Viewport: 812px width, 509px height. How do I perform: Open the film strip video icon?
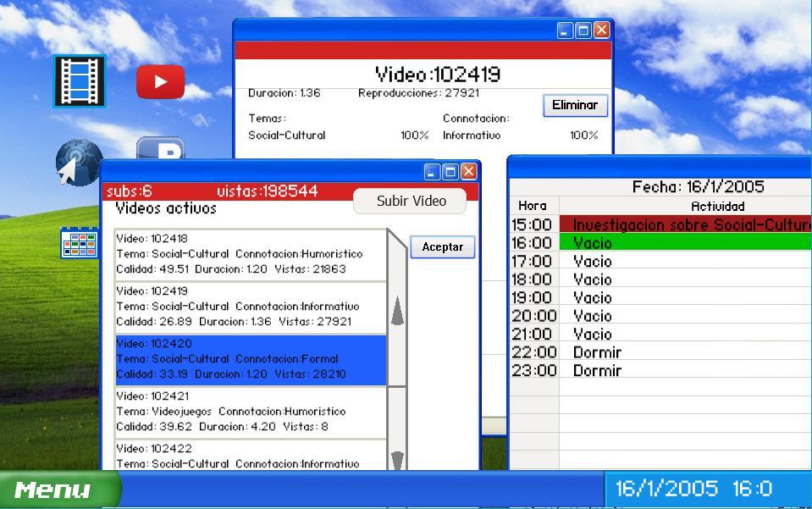tap(79, 81)
